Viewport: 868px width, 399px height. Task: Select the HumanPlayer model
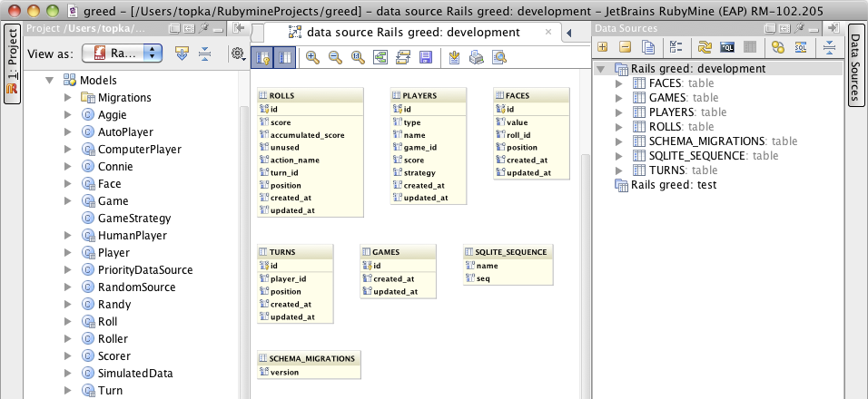pyautogui.click(x=133, y=236)
